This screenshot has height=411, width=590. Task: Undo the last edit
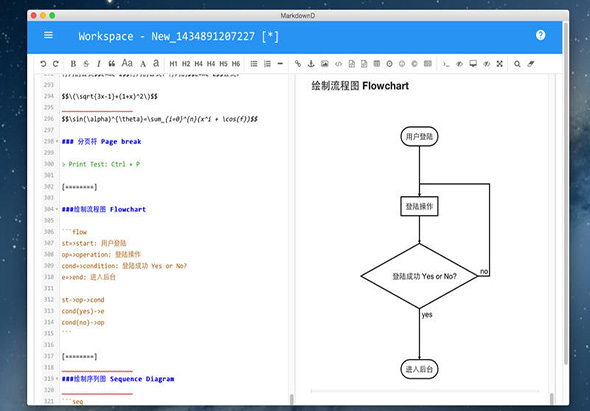click(43, 64)
